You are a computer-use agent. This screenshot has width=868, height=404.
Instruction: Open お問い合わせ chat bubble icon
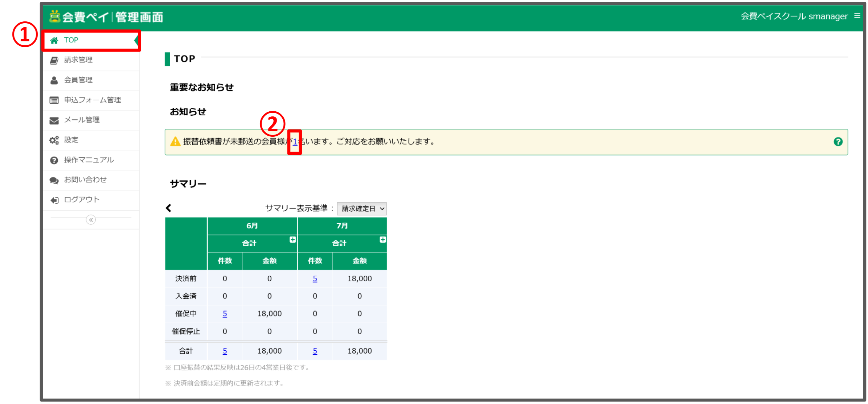tap(54, 180)
